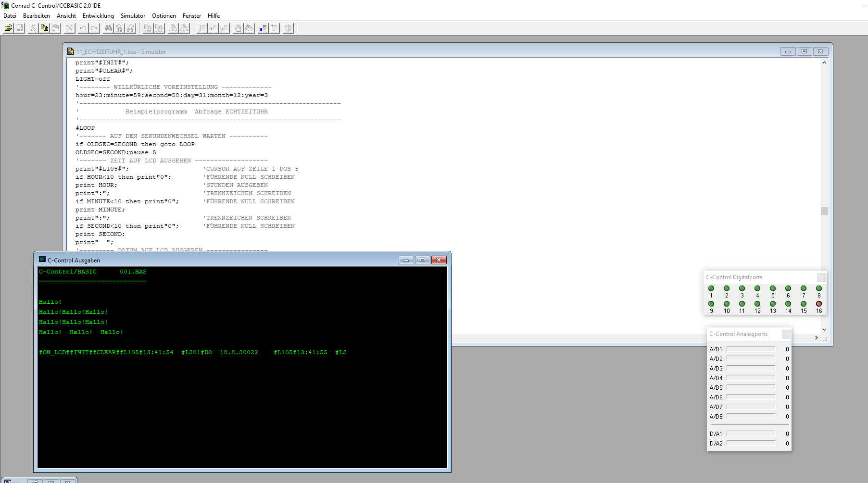Open the Fenster menu
Viewport: 868px width, 483px height.
click(x=191, y=16)
